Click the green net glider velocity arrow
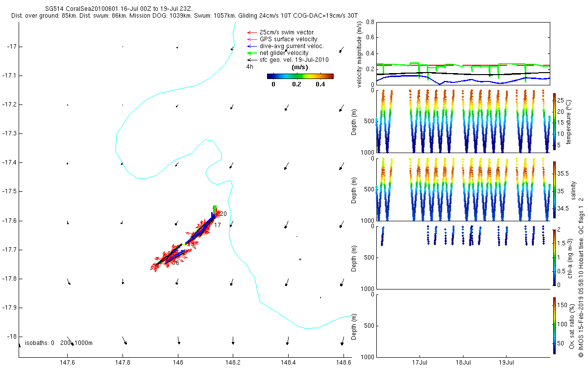 252,53
